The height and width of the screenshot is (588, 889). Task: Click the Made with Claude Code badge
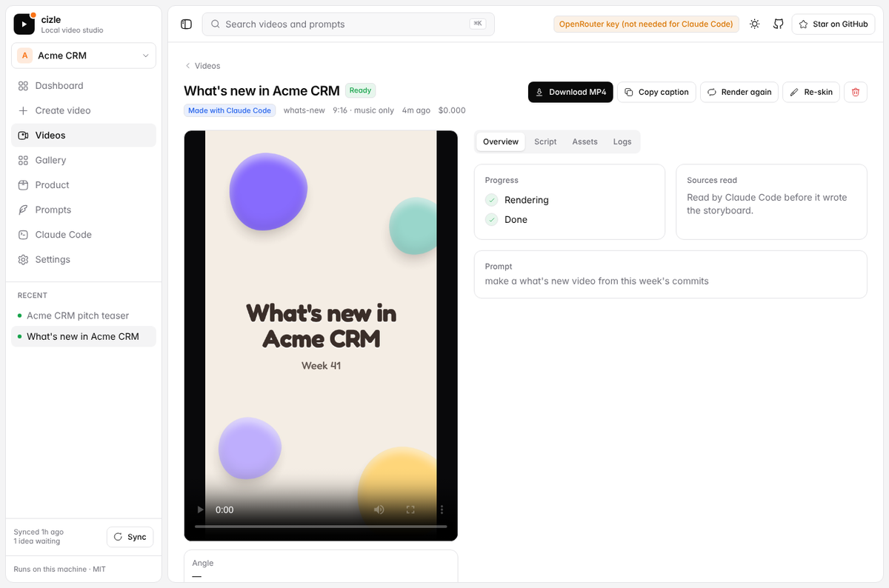230,110
